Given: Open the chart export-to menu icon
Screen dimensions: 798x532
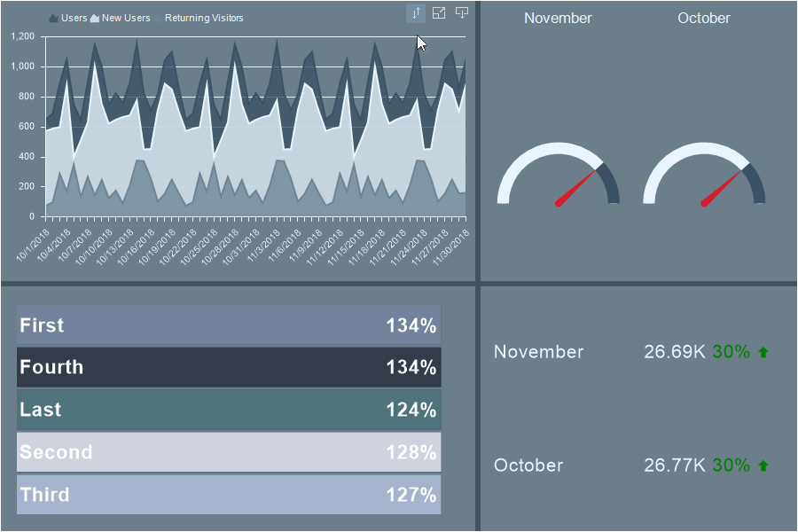Looking at the screenshot, I should [462, 12].
